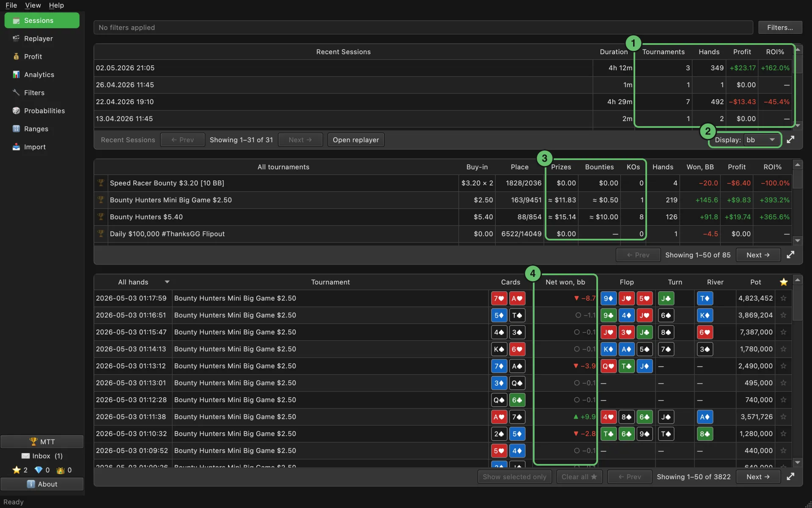812x508 pixels.
Task: Open the Display units dropdown set to bb
Action: point(762,140)
